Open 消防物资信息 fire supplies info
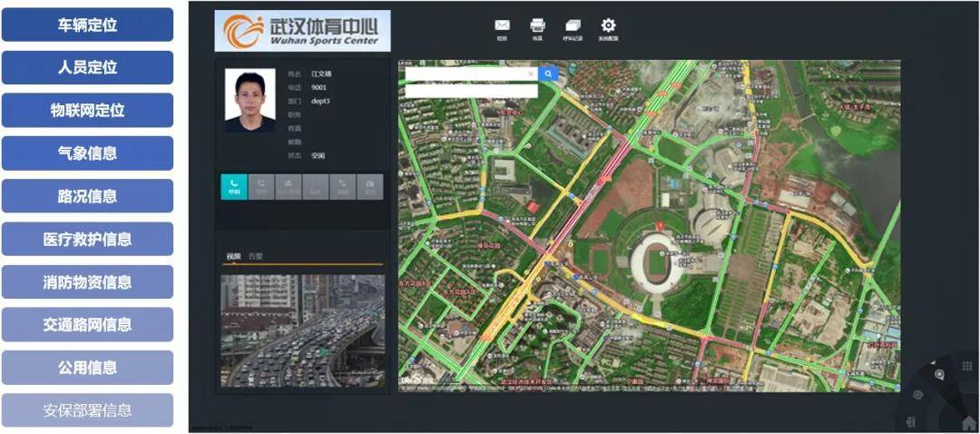 click(x=87, y=282)
